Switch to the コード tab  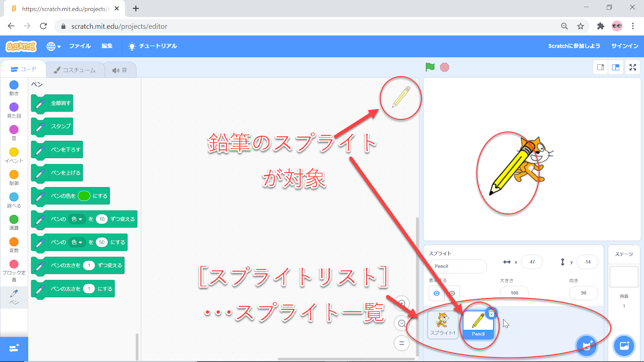23,69
